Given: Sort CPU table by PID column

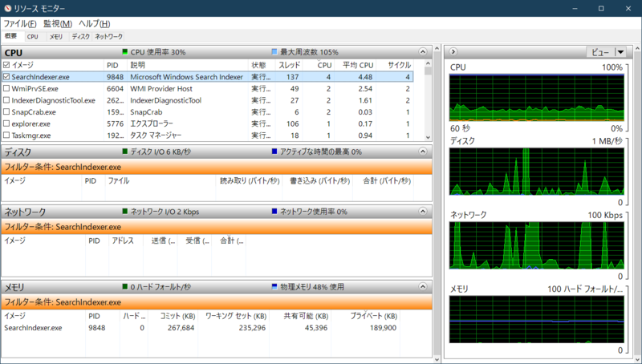Looking at the screenshot, I should tap(114, 65).
